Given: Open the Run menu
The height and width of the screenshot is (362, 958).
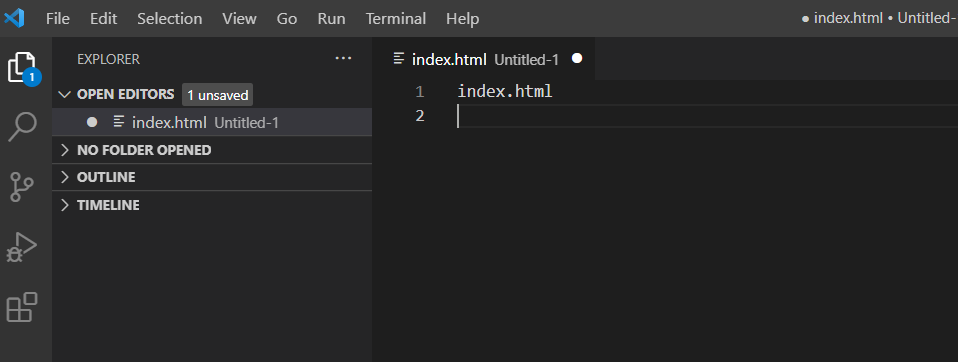Looking at the screenshot, I should pos(331,18).
